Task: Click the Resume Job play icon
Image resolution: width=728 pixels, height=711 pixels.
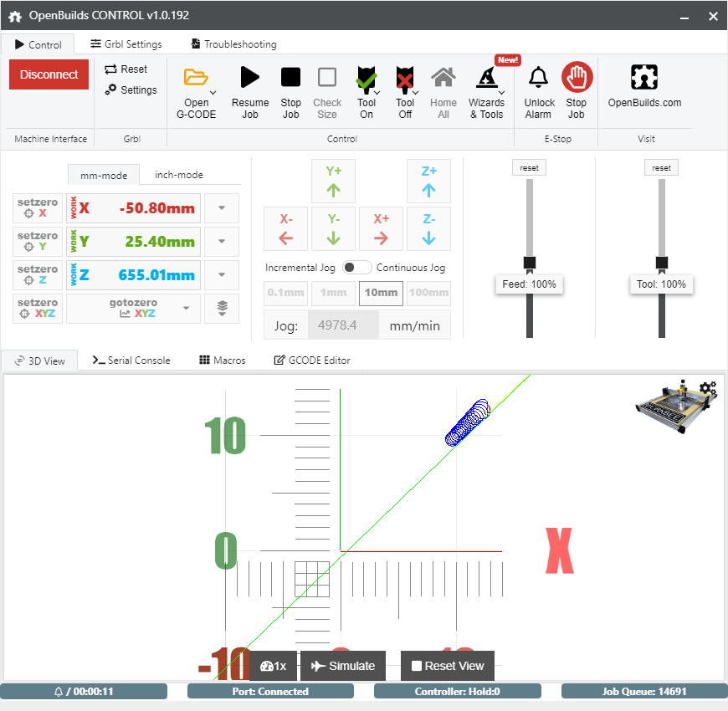Action: (x=249, y=78)
